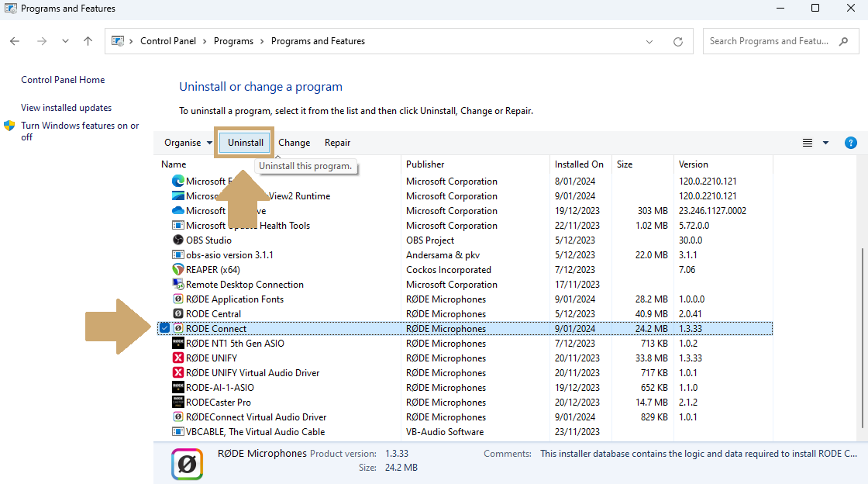The width and height of the screenshot is (868, 484).
Task: Click the Remote Desktop Connection icon
Action: click(x=177, y=284)
